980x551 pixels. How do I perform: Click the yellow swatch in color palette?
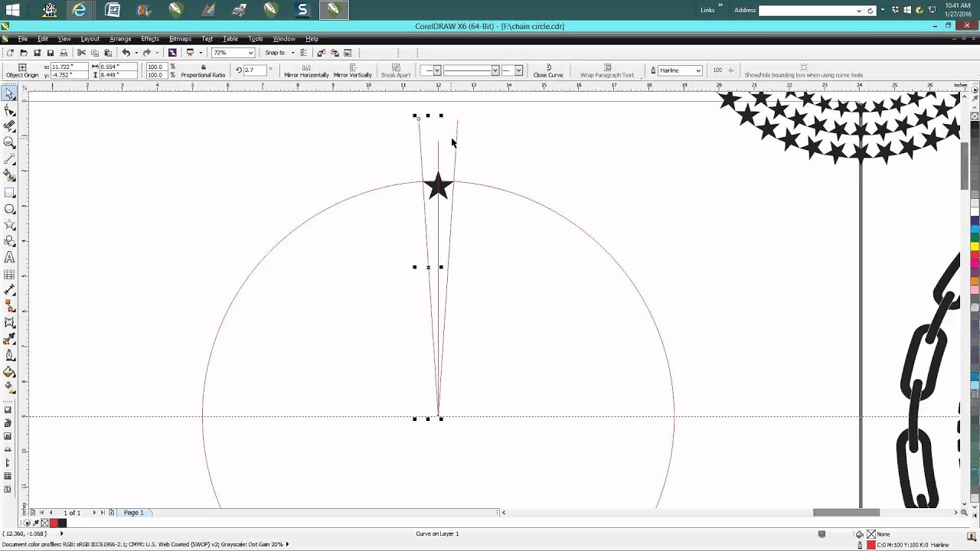click(x=975, y=246)
